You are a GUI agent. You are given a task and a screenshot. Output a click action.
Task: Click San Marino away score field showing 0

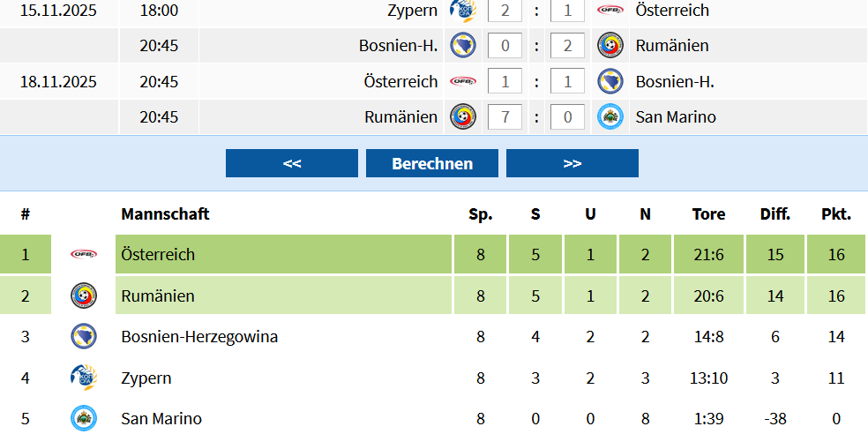pyautogui.click(x=568, y=117)
